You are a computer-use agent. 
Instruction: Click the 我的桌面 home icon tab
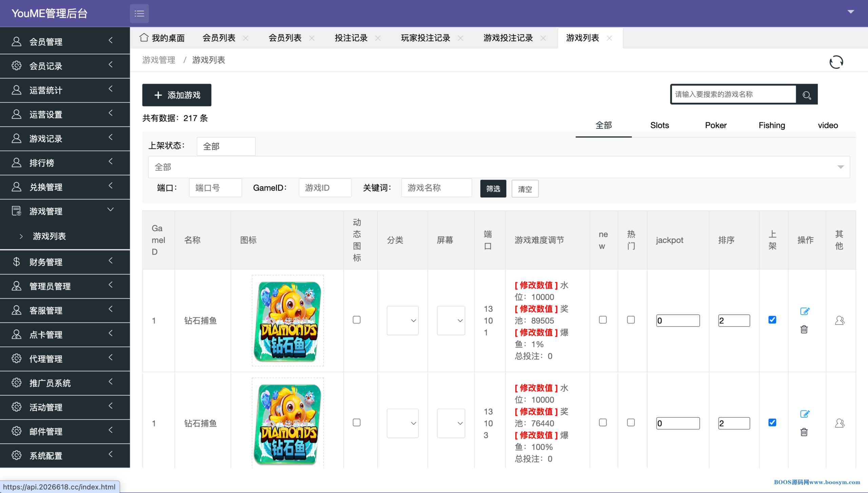point(162,38)
